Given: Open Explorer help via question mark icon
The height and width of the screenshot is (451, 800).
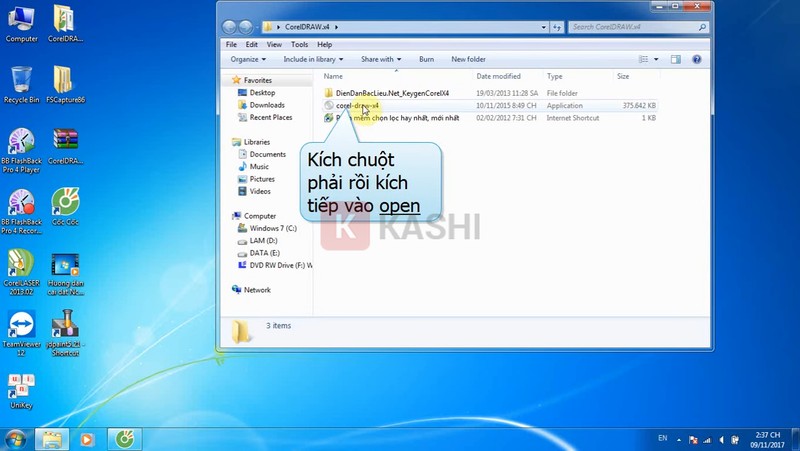Looking at the screenshot, I should pyautogui.click(x=696, y=59).
